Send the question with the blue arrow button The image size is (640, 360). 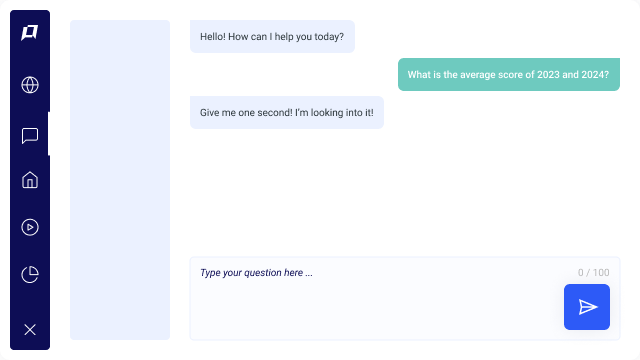click(x=587, y=307)
